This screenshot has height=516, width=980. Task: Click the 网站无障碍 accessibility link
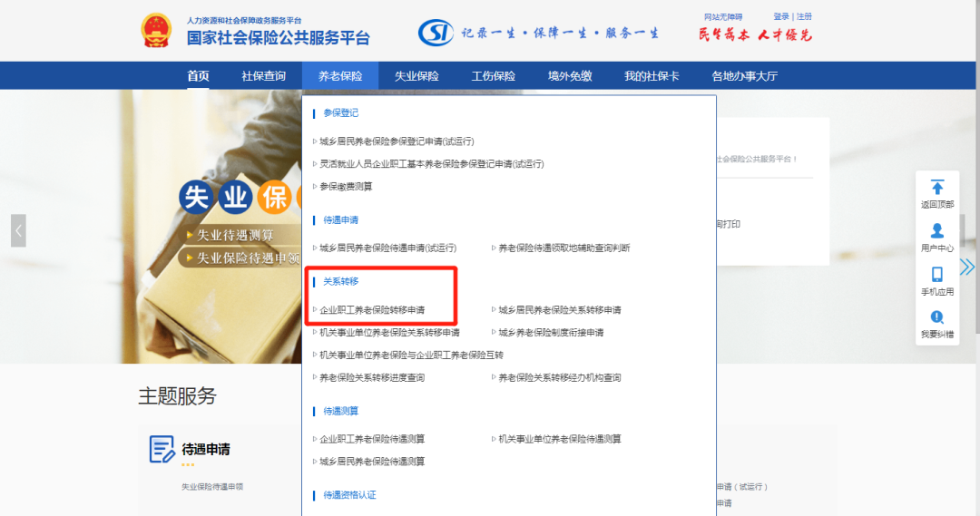(723, 16)
